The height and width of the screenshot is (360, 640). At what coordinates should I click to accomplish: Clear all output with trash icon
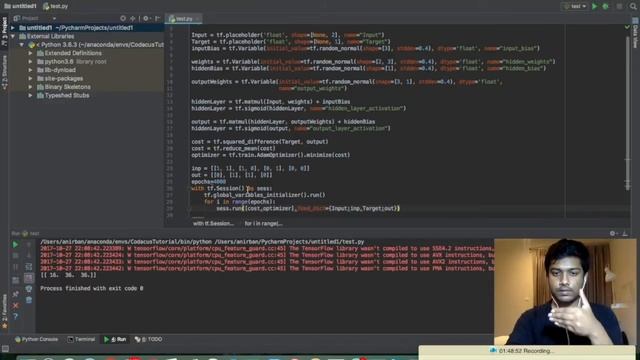(x=29, y=300)
